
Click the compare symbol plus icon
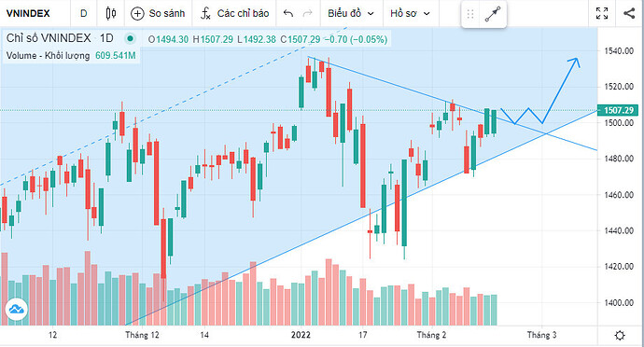pos(137,14)
